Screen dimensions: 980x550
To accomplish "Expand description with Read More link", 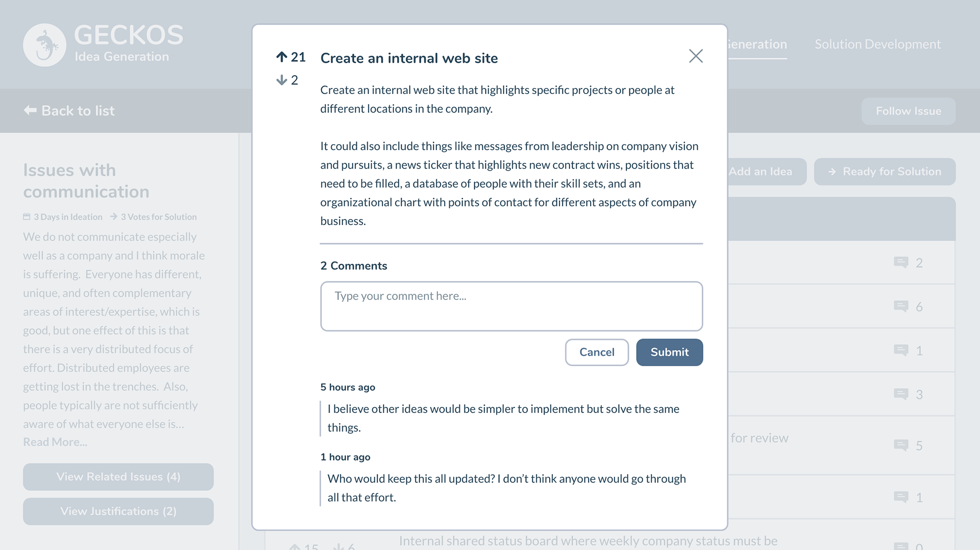I will [x=55, y=442].
